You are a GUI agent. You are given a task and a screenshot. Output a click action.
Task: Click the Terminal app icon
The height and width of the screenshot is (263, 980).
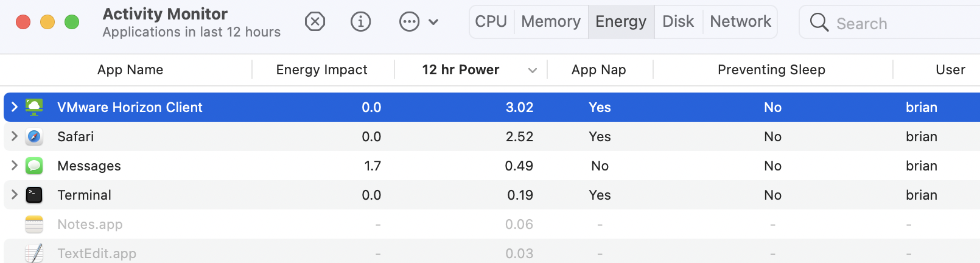pos(34,195)
